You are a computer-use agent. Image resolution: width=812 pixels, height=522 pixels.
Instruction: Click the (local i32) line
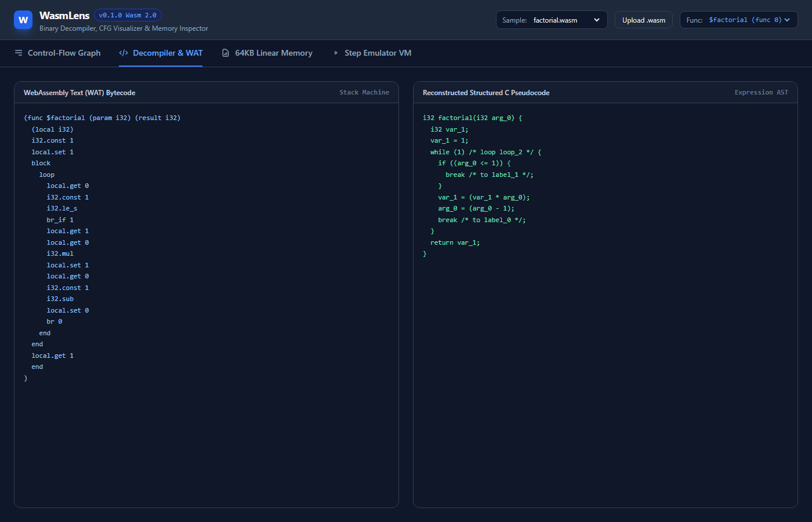[53, 129]
